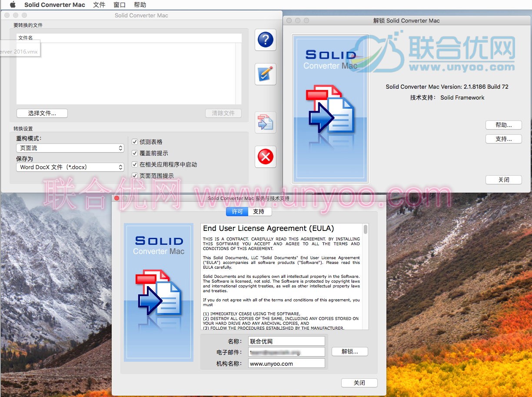Click the notepad with pencil icon

(x=265, y=74)
